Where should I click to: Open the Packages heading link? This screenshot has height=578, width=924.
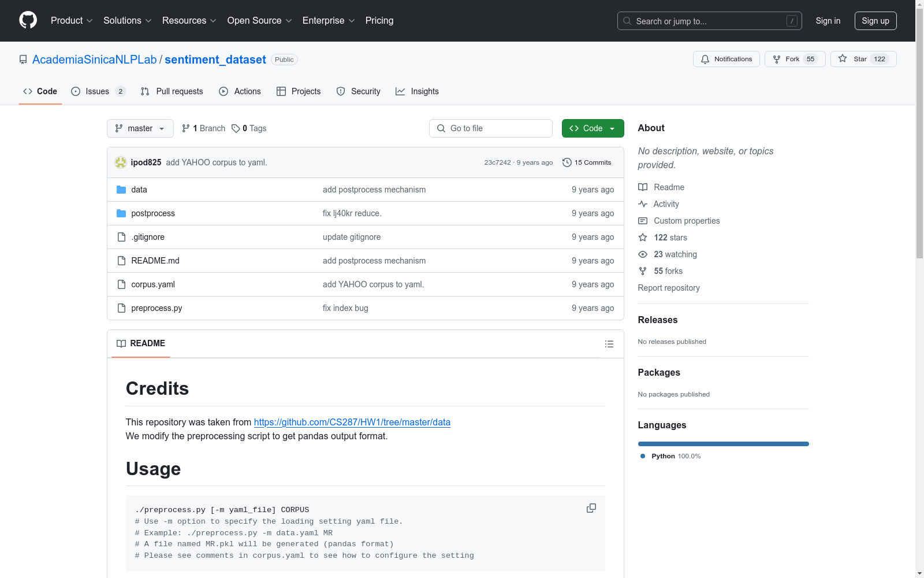pyautogui.click(x=659, y=372)
